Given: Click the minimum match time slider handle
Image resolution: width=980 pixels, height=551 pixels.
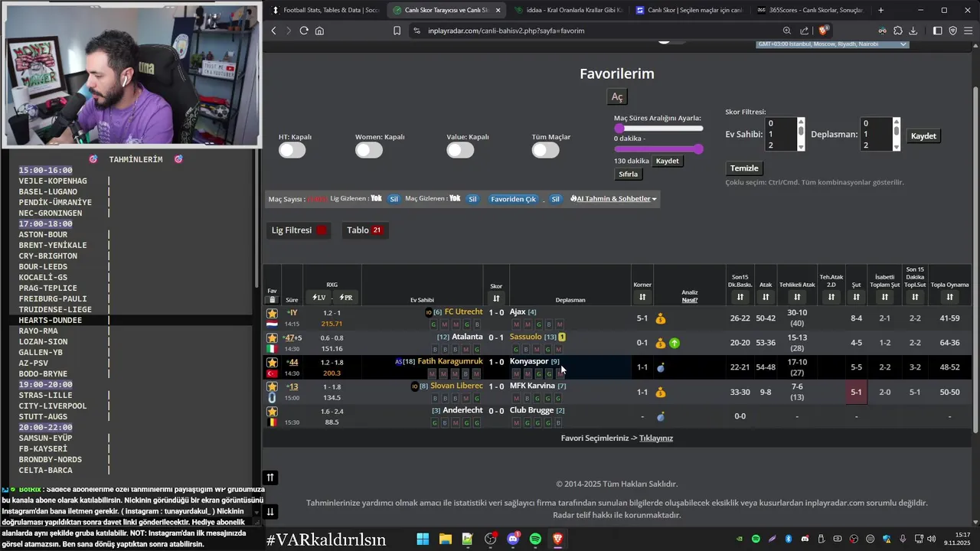Looking at the screenshot, I should 619,129.
